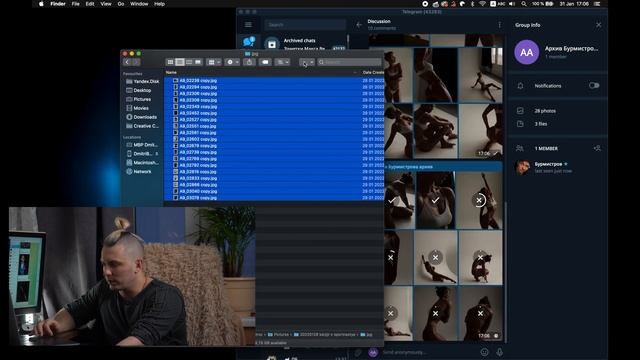
Task: Click the Finder edit tags button
Action: coord(265,62)
